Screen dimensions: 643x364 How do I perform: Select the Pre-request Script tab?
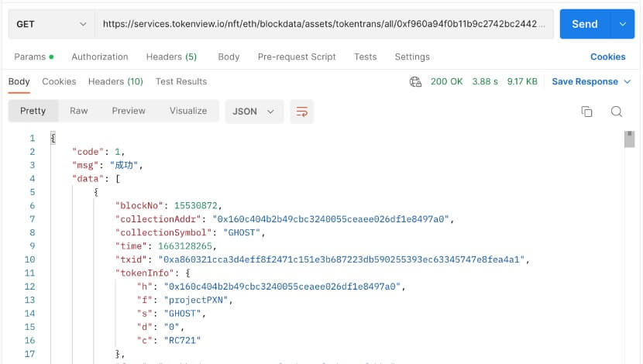point(297,57)
